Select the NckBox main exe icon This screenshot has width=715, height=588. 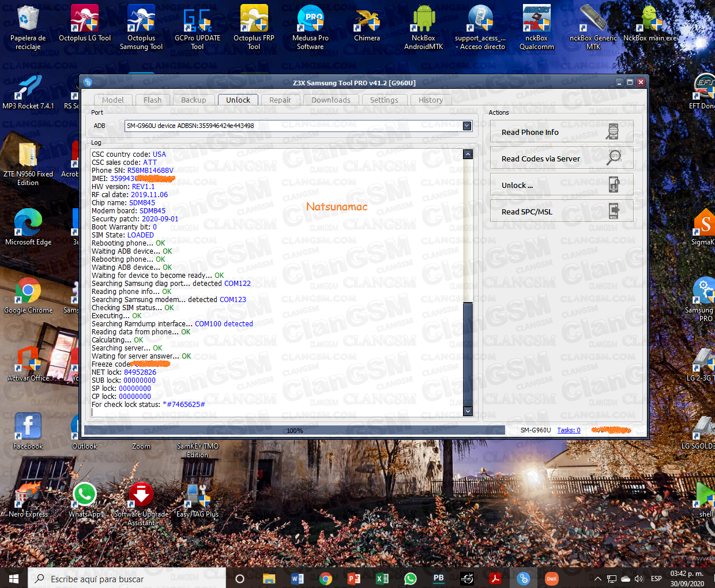point(650,23)
